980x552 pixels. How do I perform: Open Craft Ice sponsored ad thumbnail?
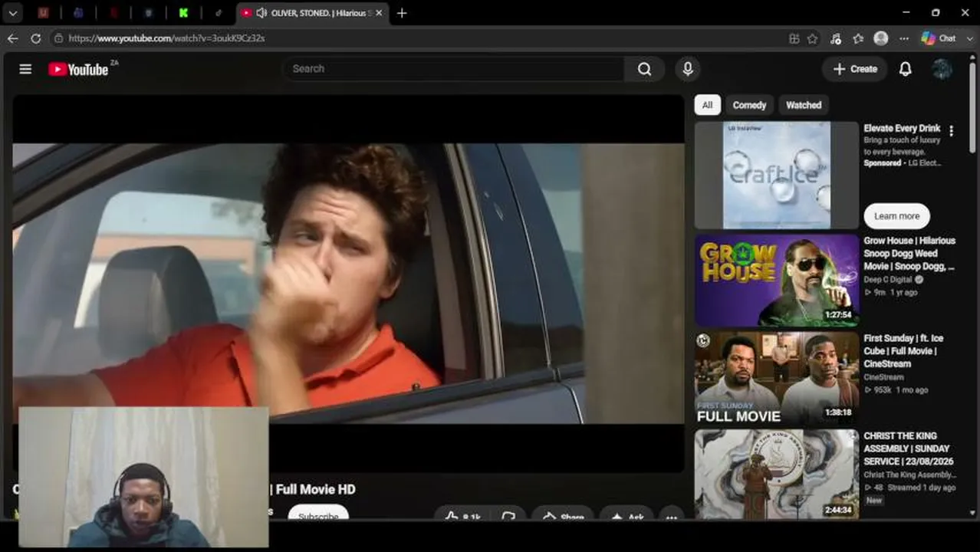coord(777,175)
